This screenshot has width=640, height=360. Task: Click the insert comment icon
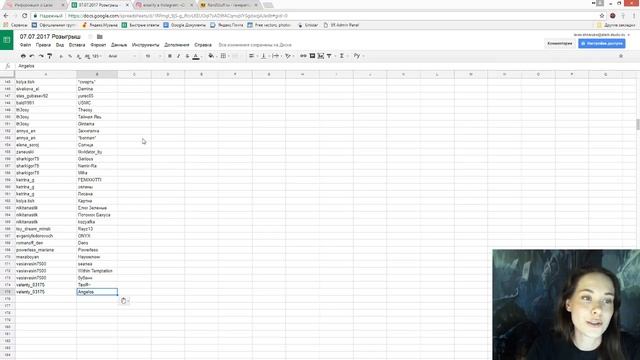coord(312,56)
